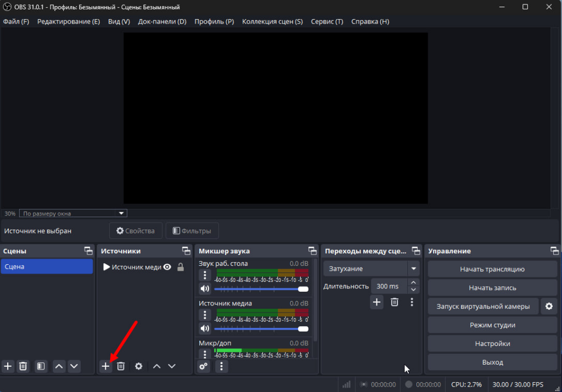This screenshot has width=562, height=392.
Task: Open source properties gear in Sources panel
Action: coord(139,366)
